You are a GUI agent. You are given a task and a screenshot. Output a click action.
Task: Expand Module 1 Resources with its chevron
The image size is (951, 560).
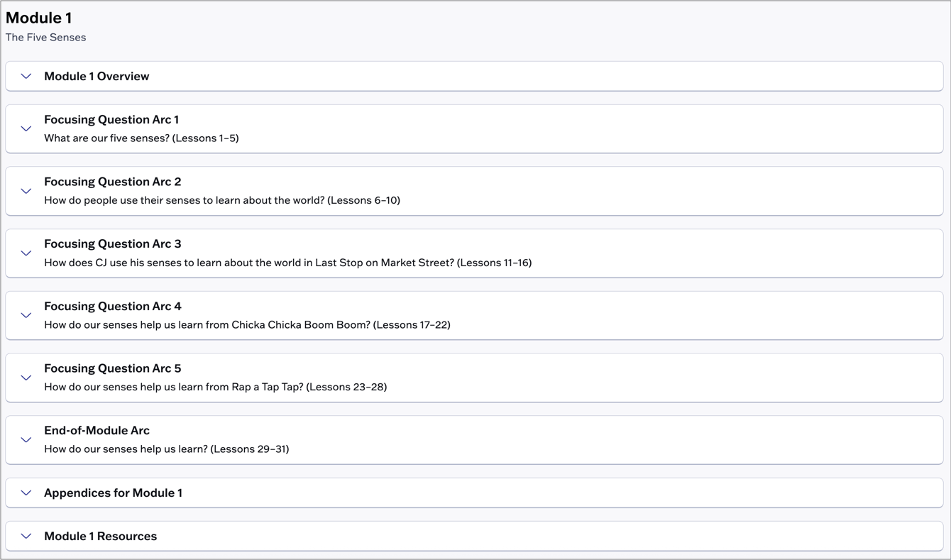26,536
